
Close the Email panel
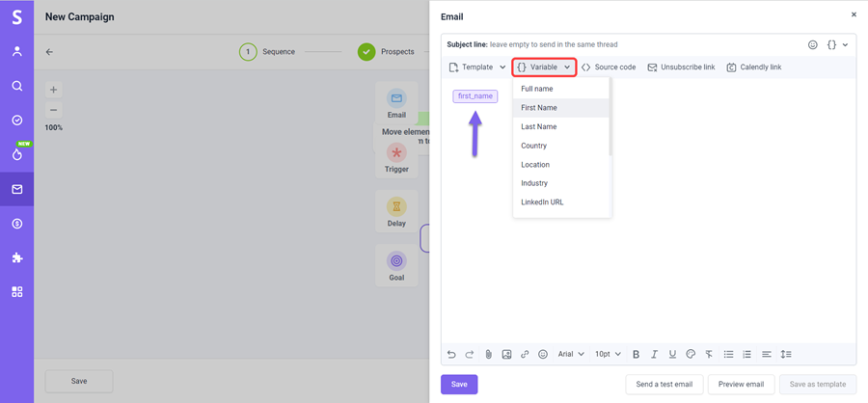tap(854, 15)
